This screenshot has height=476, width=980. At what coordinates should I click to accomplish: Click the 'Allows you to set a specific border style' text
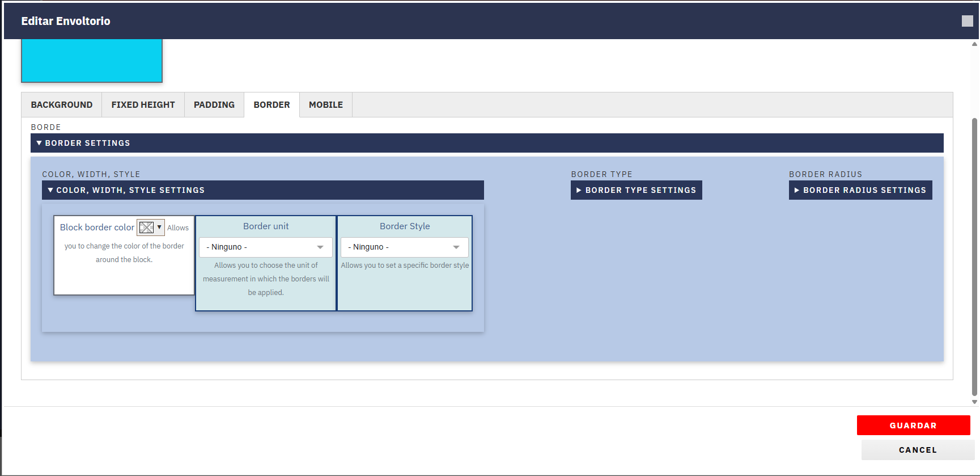(x=405, y=266)
